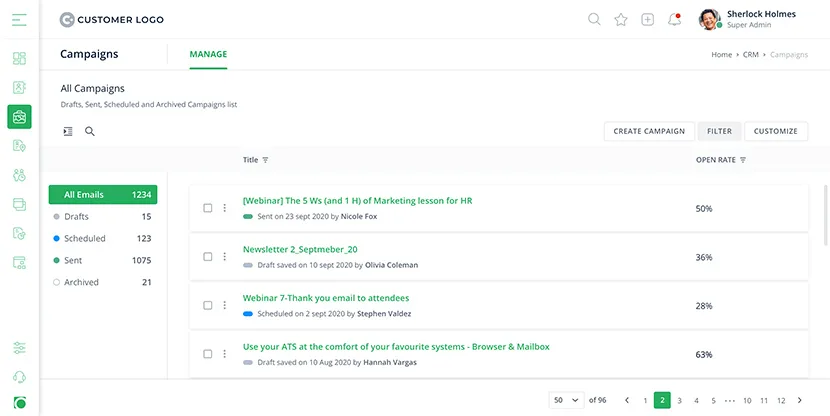Go to the previous page using the left arrow
This screenshot has height=416, width=830.
pyautogui.click(x=627, y=400)
